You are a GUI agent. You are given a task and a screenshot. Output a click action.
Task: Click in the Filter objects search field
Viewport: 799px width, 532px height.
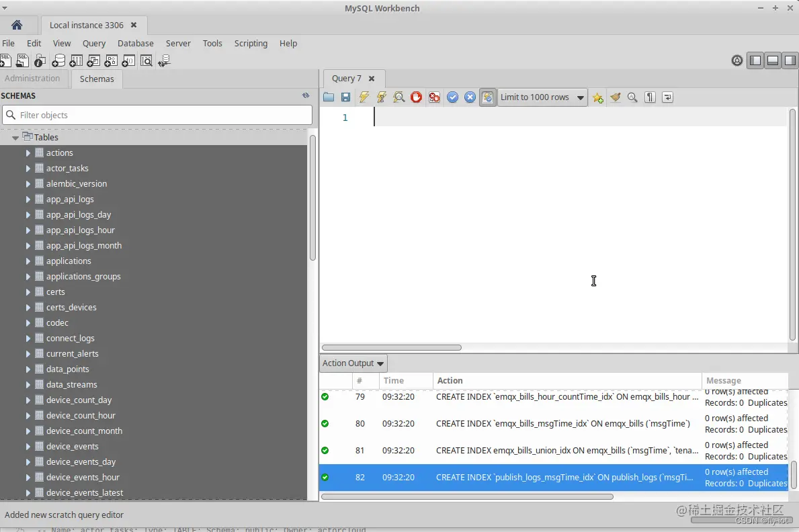point(157,115)
